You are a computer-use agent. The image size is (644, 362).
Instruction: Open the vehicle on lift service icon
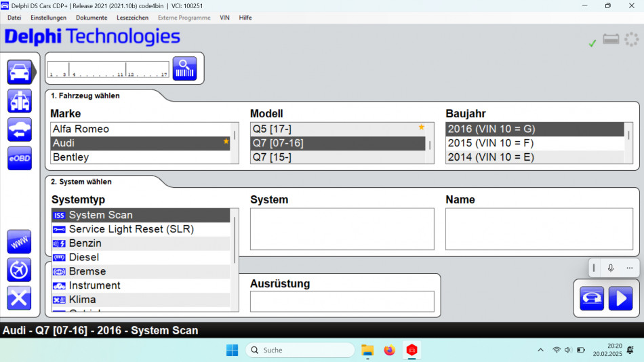coord(19,101)
